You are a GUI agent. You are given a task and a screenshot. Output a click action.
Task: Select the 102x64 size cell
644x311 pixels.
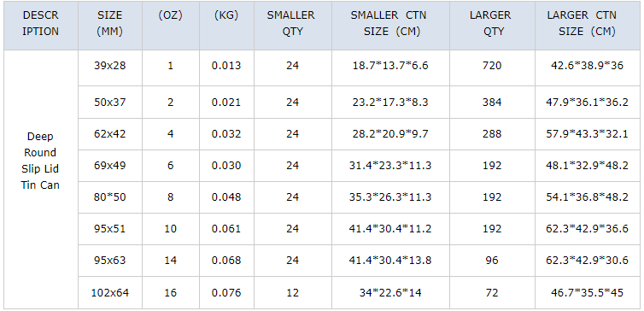pyautogui.click(x=110, y=293)
